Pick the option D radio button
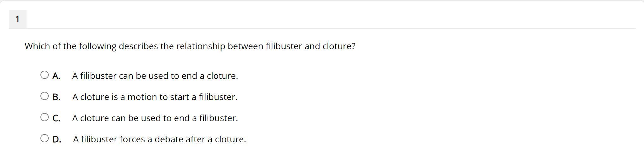The height and width of the screenshot is (166, 644). [45, 138]
